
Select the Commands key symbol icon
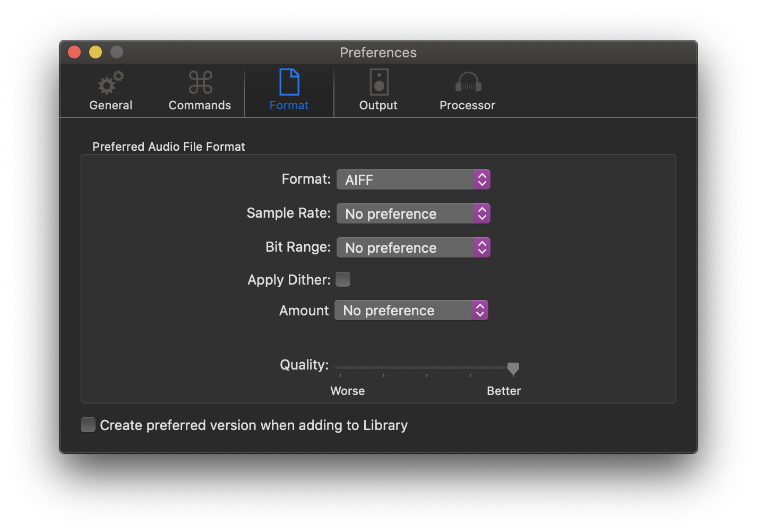coord(200,83)
